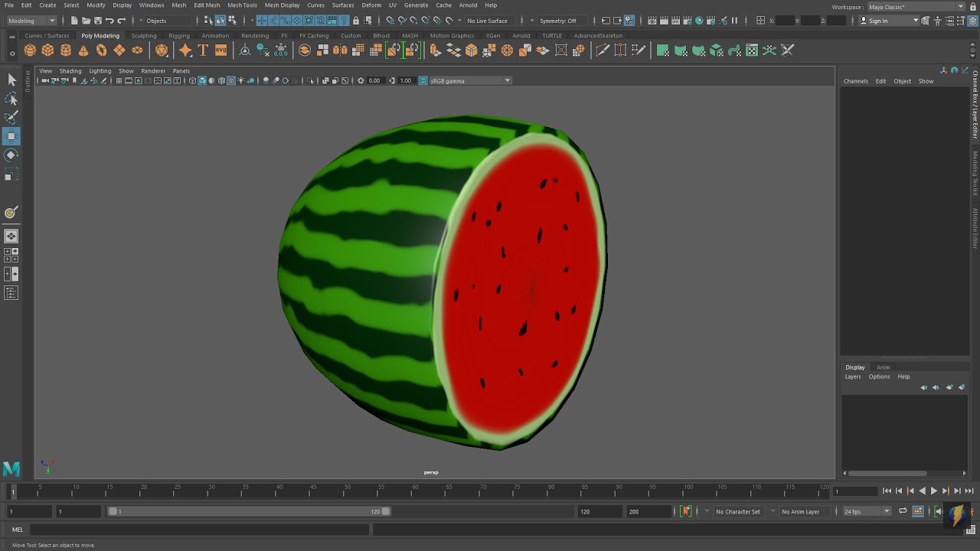Save the scene with the disk icon
The width and height of the screenshot is (980, 551).
pos(97,21)
